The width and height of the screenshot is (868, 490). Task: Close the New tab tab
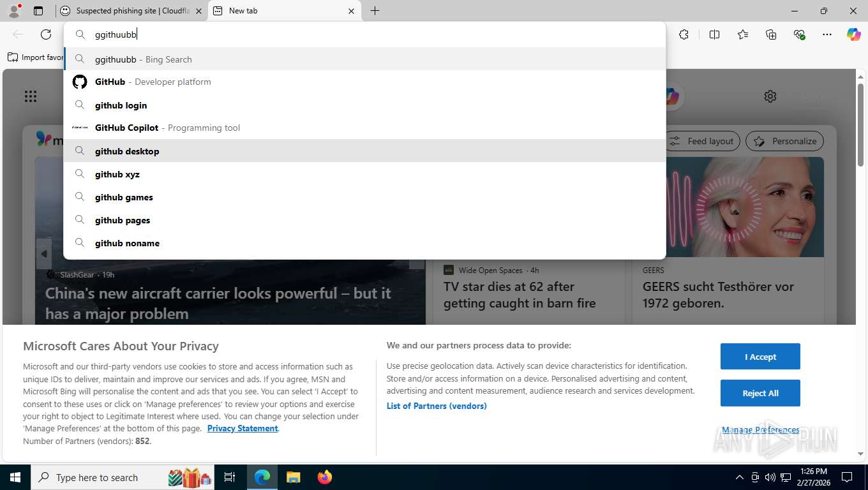coord(351,11)
